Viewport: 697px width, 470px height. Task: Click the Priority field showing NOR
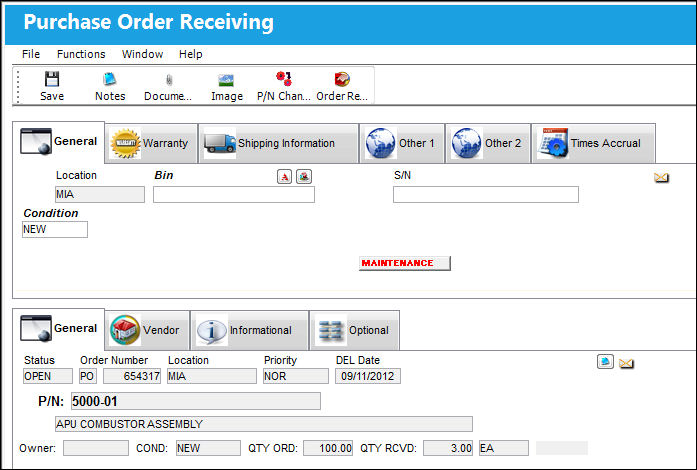click(x=296, y=376)
